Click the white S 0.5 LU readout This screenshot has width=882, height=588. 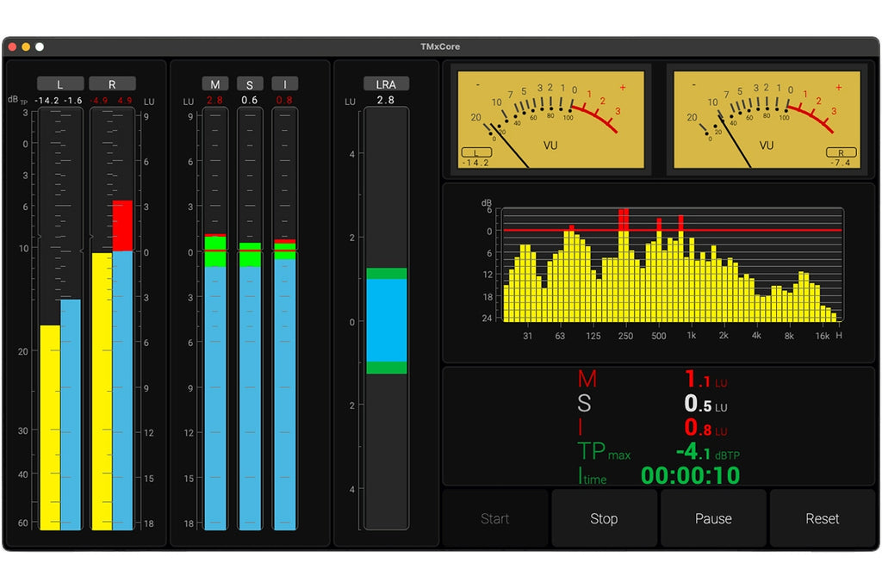point(705,404)
